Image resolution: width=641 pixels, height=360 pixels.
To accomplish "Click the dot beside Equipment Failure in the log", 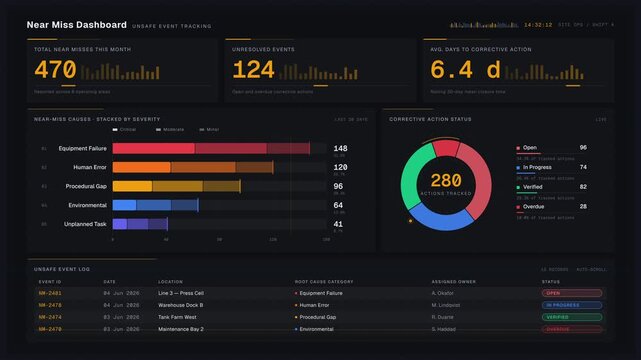I will (296, 293).
